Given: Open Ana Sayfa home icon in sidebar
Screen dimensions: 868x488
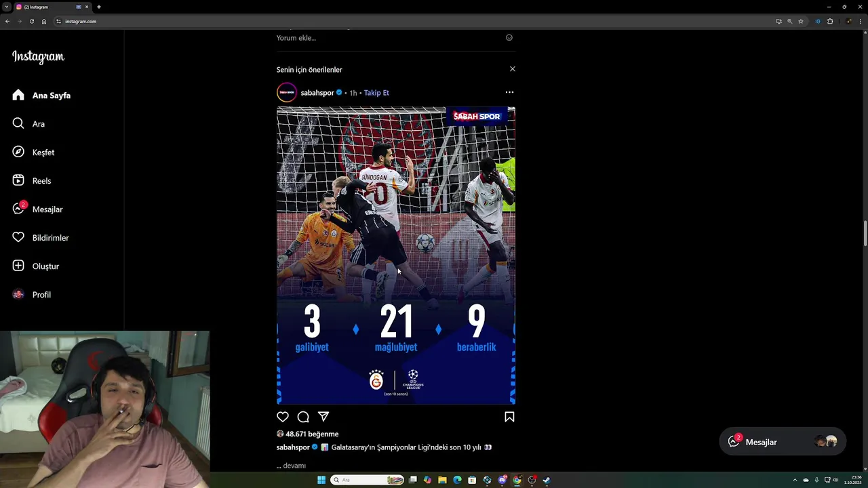Looking at the screenshot, I should pos(18,96).
